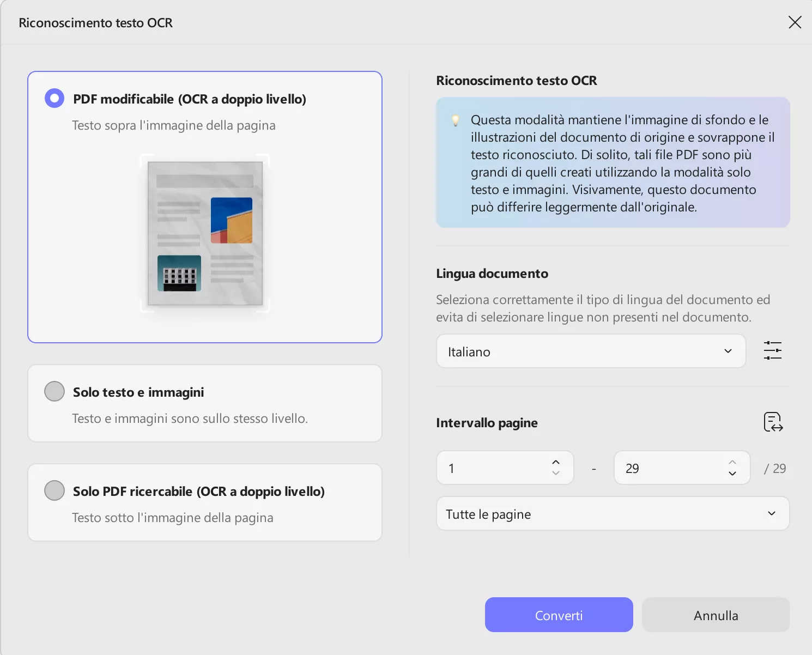
Task: Increase the start page number
Action: 556,462
